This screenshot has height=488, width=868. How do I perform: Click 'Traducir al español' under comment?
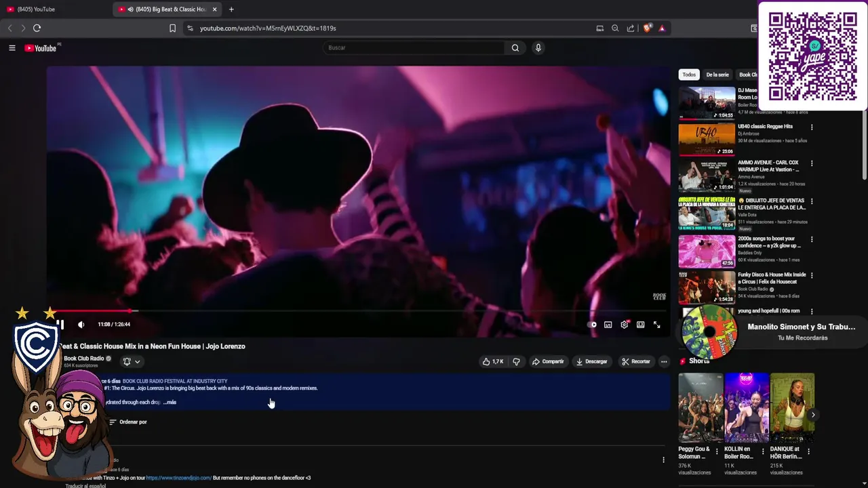[85, 485]
